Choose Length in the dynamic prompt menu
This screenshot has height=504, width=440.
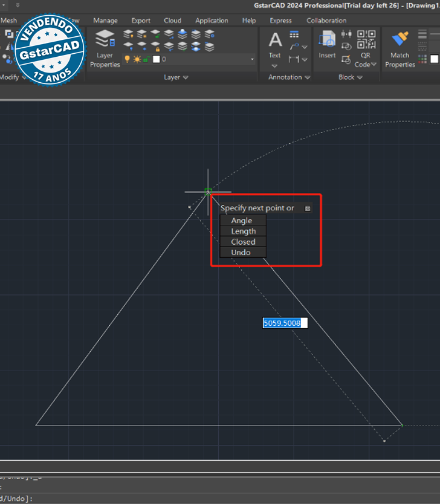click(243, 231)
